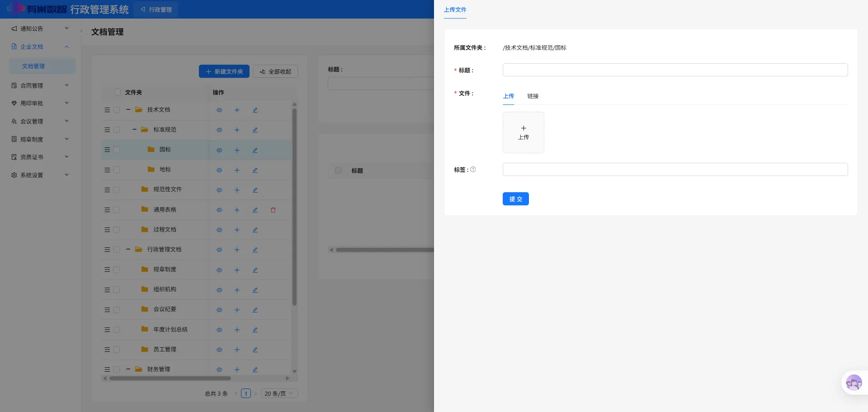Click the 新建文件夹 button
The image size is (868, 412).
pos(224,71)
